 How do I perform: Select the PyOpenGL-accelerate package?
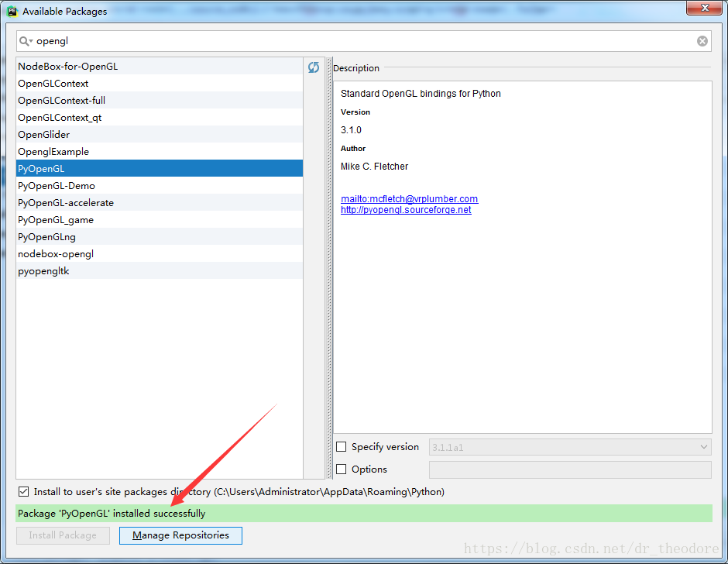click(x=160, y=202)
